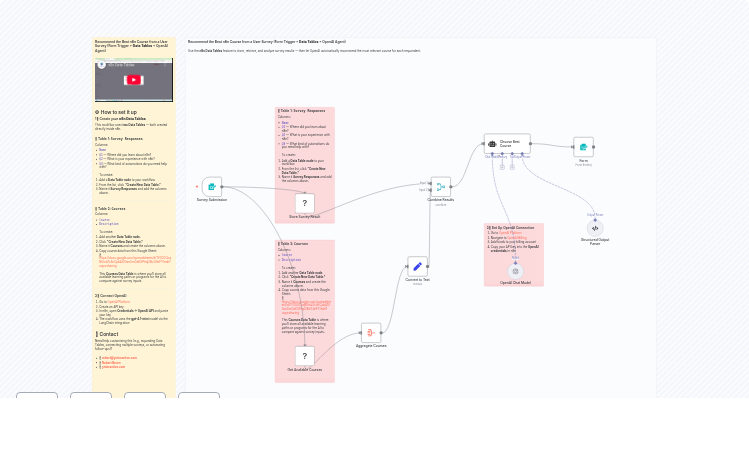
Task: Open the Structured Output Parser node
Action: (x=595, y=228)
